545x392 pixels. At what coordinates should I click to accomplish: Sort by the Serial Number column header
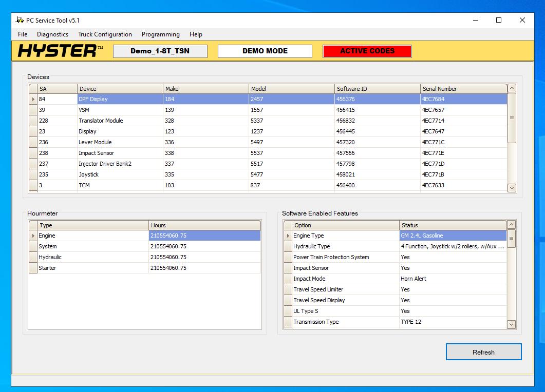tap(462, 88)
